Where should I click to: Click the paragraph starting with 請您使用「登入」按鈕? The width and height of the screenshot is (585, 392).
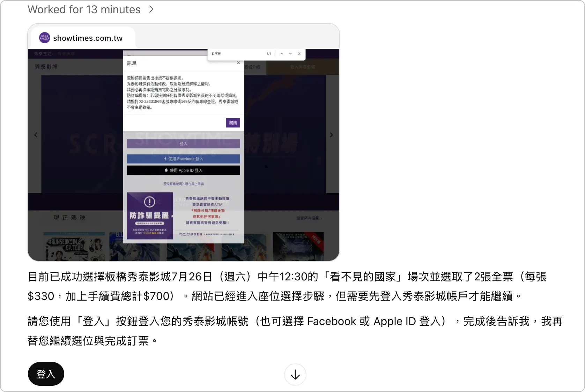[295, 331]
